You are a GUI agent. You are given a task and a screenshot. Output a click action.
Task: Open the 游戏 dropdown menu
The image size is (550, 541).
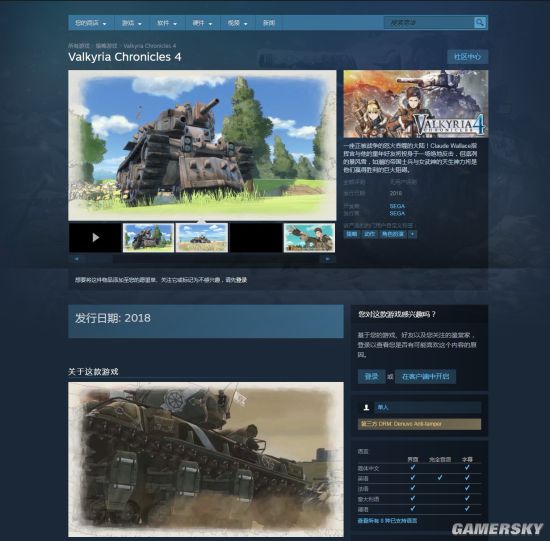tap(132, 23)
